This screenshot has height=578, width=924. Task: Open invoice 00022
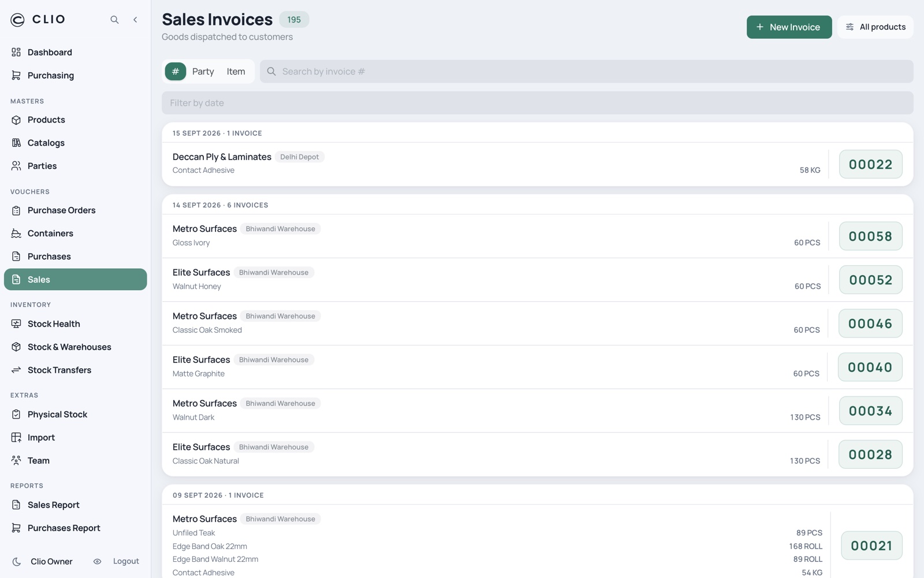click(870, 164)
